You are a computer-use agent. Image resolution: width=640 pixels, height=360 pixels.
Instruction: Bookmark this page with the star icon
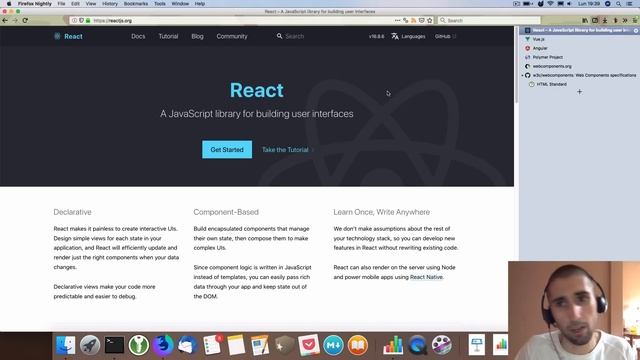tap(429, 20)
